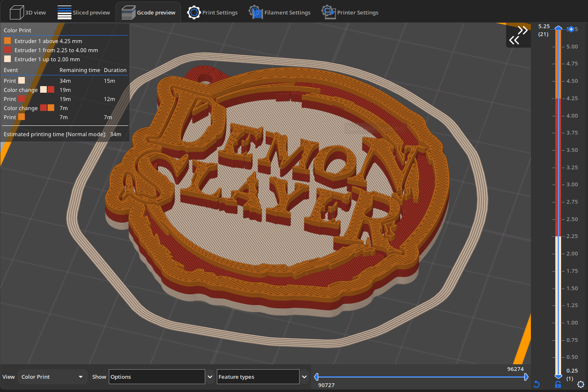Click the 2.50 mark on the layer ruler
Image resolution: width=588 pixels, height=392 pixels.
(572, 219)
